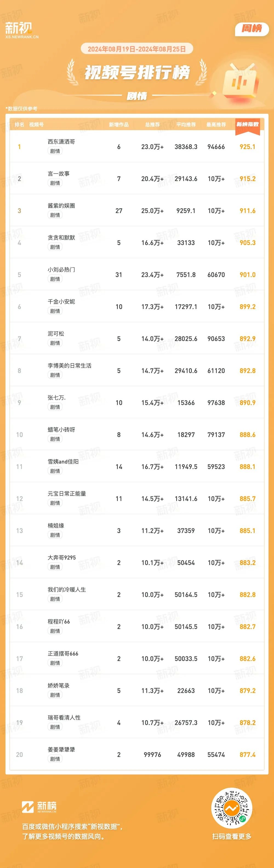Click the date range 2024年08月19日-08月25日 pill
The width and height of the screenshot is (274, 868).
coord(137,49)
